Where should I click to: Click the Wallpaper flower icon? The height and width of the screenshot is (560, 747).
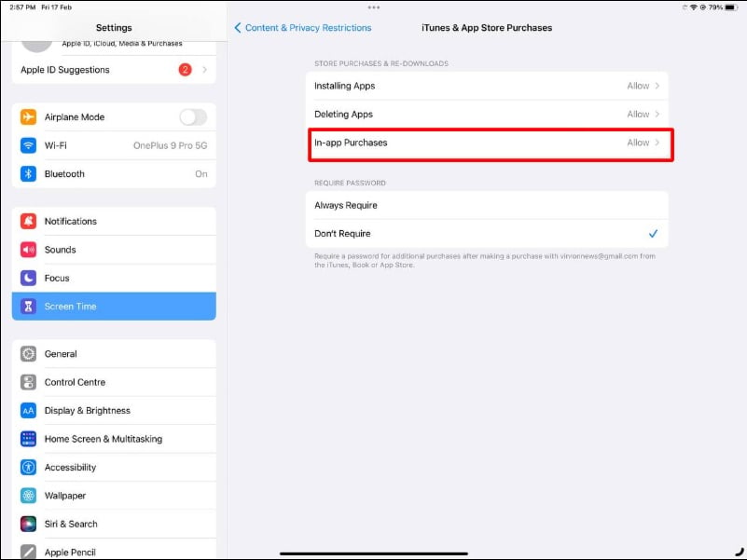(28, 495)
